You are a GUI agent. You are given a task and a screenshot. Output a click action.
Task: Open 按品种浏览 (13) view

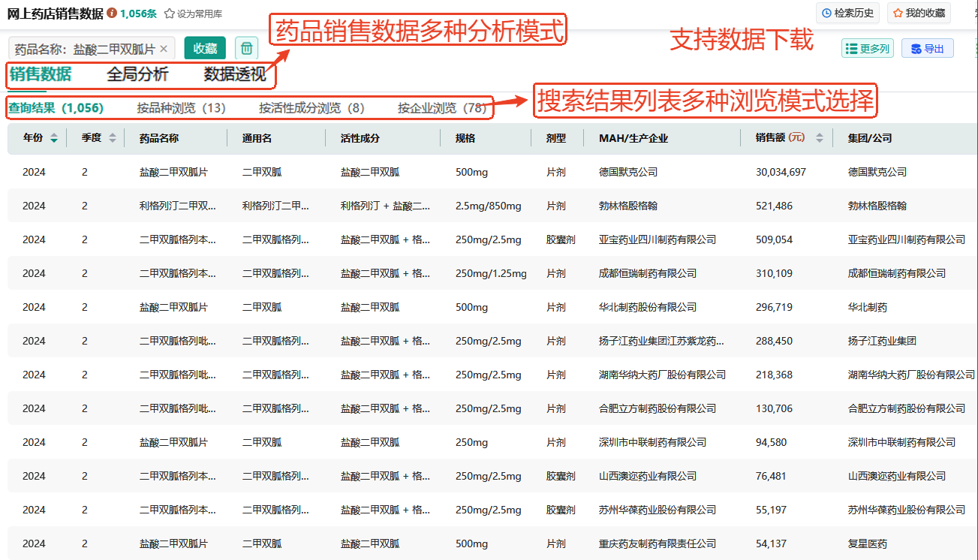coord(181,108)
